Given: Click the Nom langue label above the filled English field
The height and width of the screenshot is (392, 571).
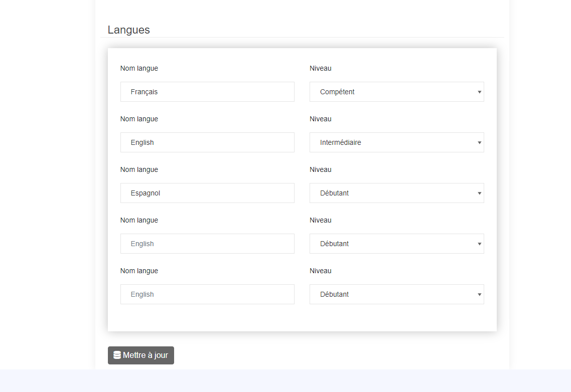Looking at the screenshot, I should (x=139, y=119).
